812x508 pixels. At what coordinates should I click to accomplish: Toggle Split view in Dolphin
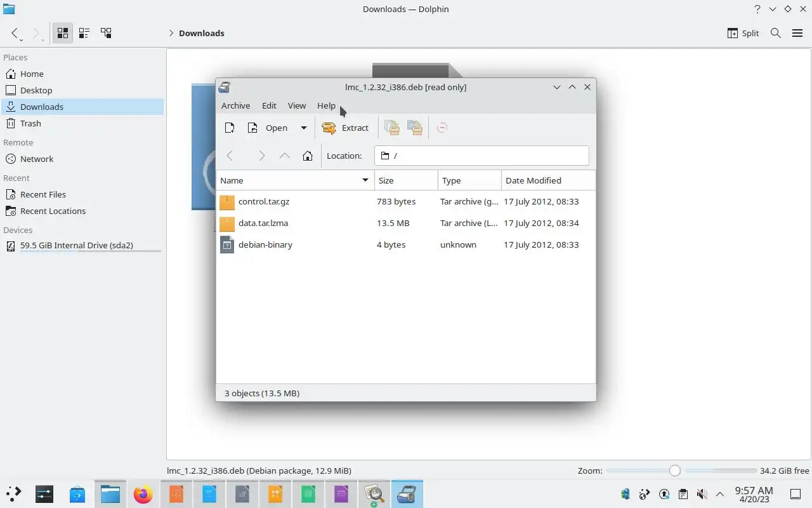pyautogui.click(x=743, y=33)
